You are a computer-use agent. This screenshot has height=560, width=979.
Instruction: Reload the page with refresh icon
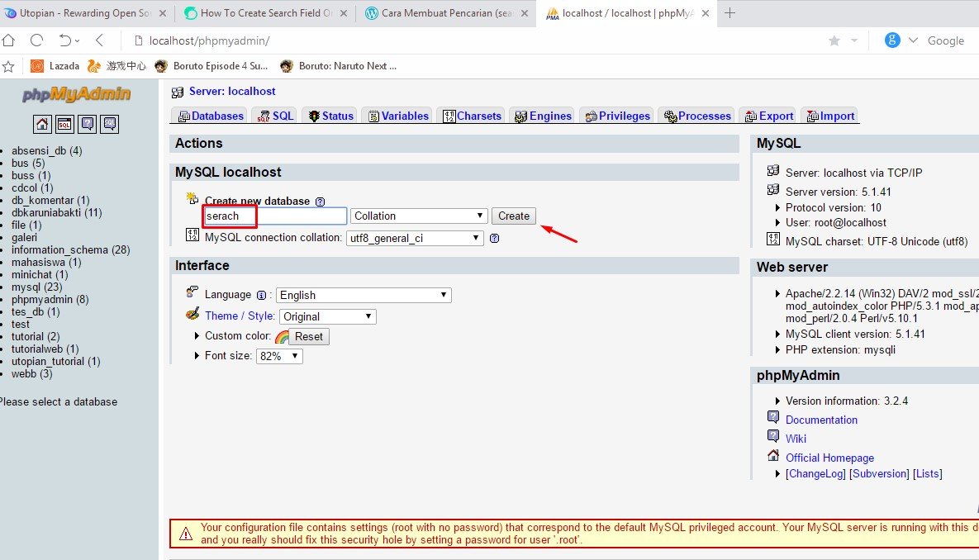pos(37,40)
